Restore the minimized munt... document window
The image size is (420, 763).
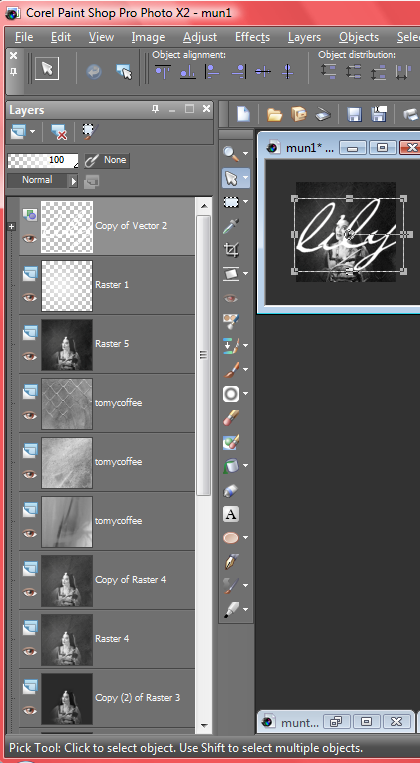(336, 722)
